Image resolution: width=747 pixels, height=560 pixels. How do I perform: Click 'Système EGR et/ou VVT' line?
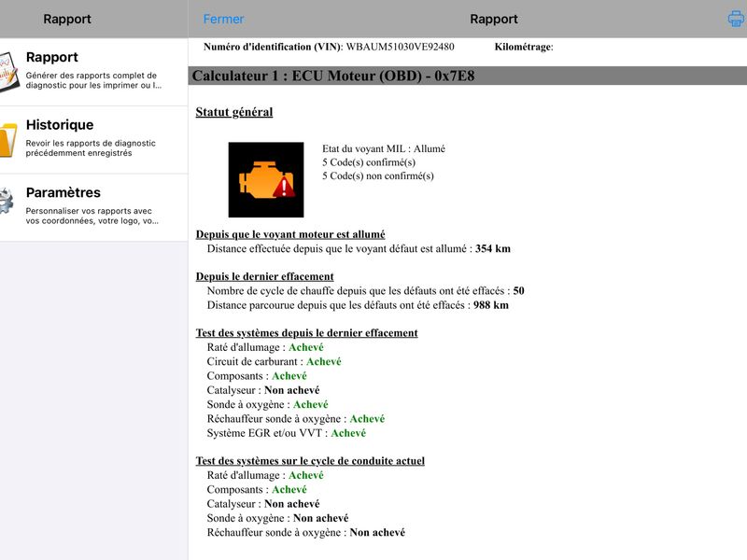click(x=287, y=433)
